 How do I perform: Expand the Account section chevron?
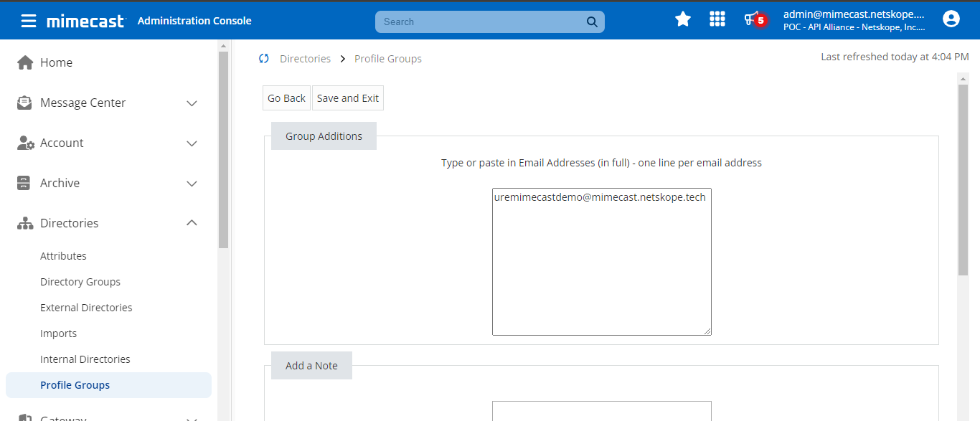[192, 143]
